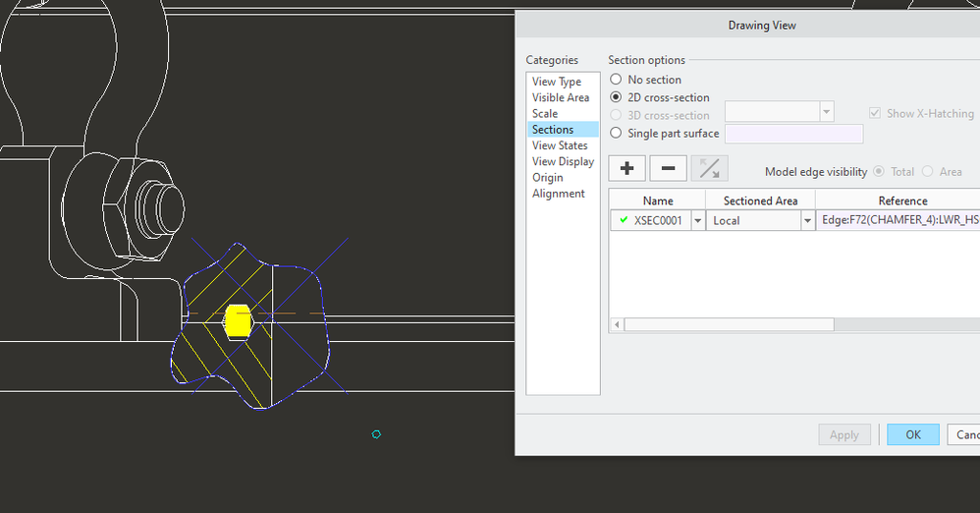This screenshot has width=980, height=513.
Task: Open the Origin category
Action: point(548,178)
